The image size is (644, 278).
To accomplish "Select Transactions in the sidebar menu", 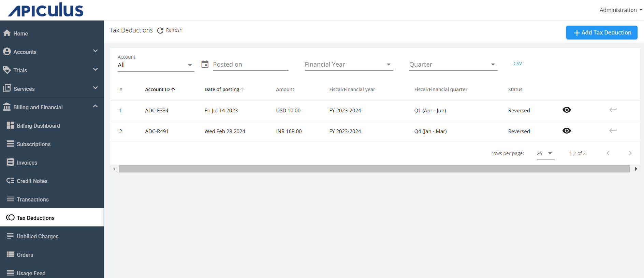I will [33, 199].
